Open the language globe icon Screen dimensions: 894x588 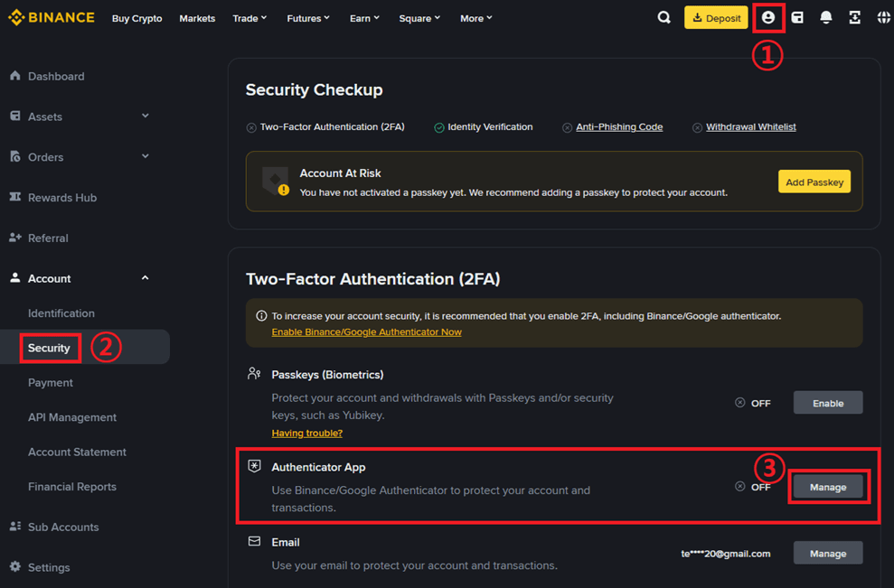tap(883, 18)
